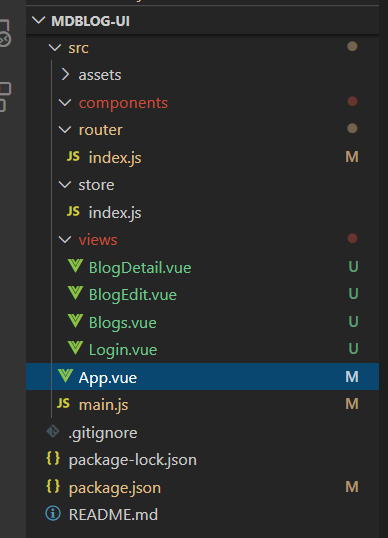Click the M status of main.js
This screenshot has width=388, height=538.
click(352, 404)
